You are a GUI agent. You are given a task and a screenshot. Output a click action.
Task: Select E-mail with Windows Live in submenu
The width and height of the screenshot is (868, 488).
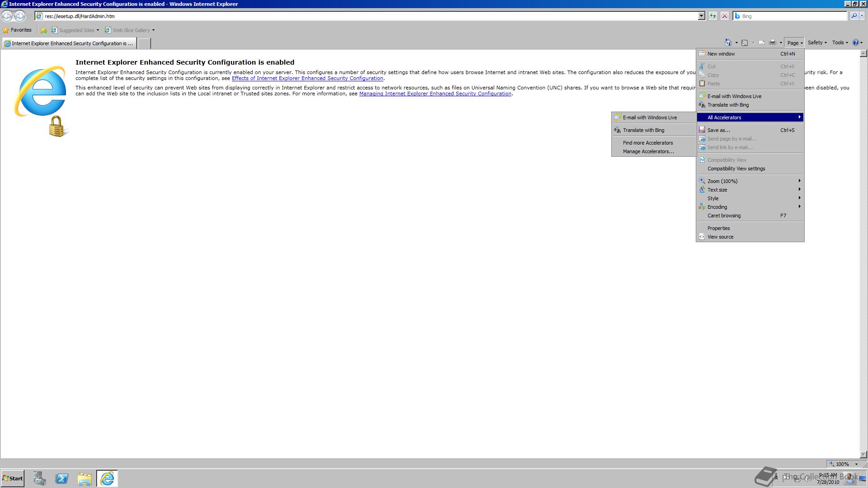tap(654, 117)
